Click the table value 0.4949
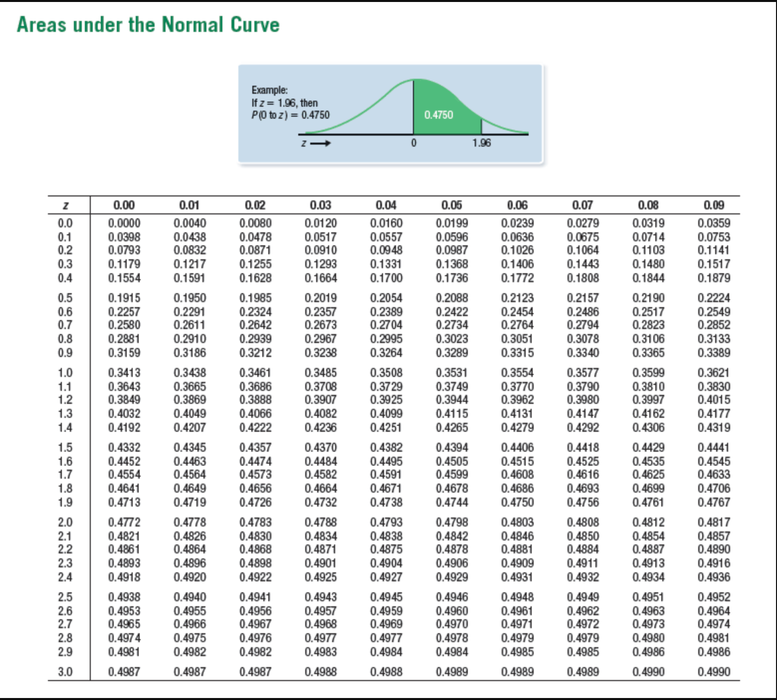This screenshot has height=700, width=777. 583,597
